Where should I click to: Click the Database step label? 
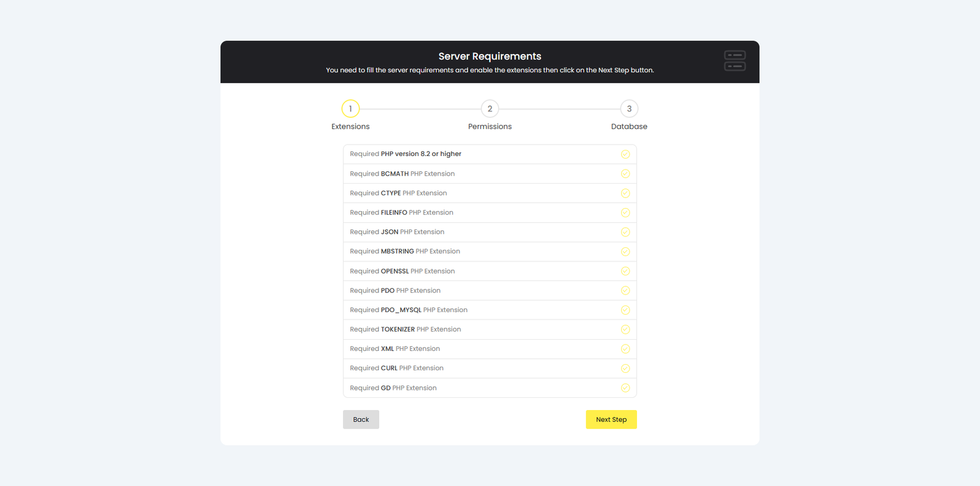[629, 127]
